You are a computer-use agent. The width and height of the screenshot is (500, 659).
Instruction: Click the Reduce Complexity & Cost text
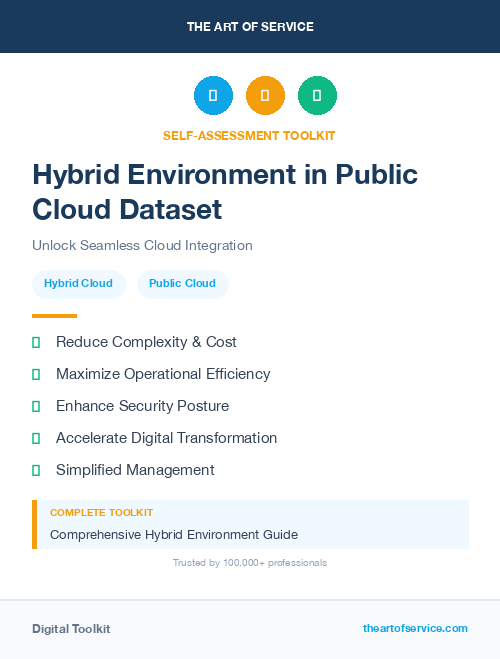146,342
